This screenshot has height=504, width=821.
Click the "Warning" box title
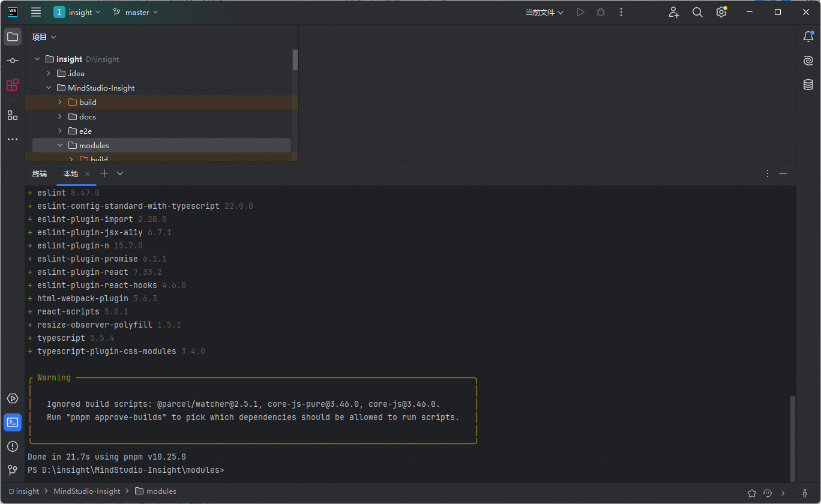click(54, 377)
